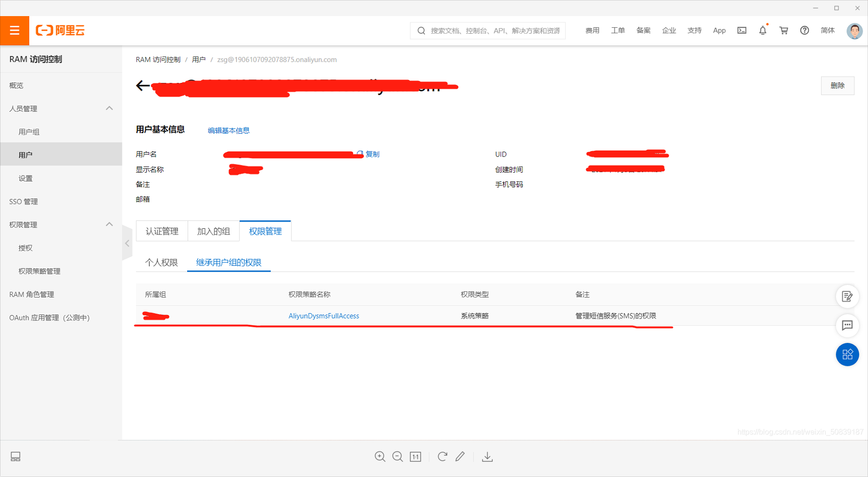Go back using the left arrow

tap(143, 85)
